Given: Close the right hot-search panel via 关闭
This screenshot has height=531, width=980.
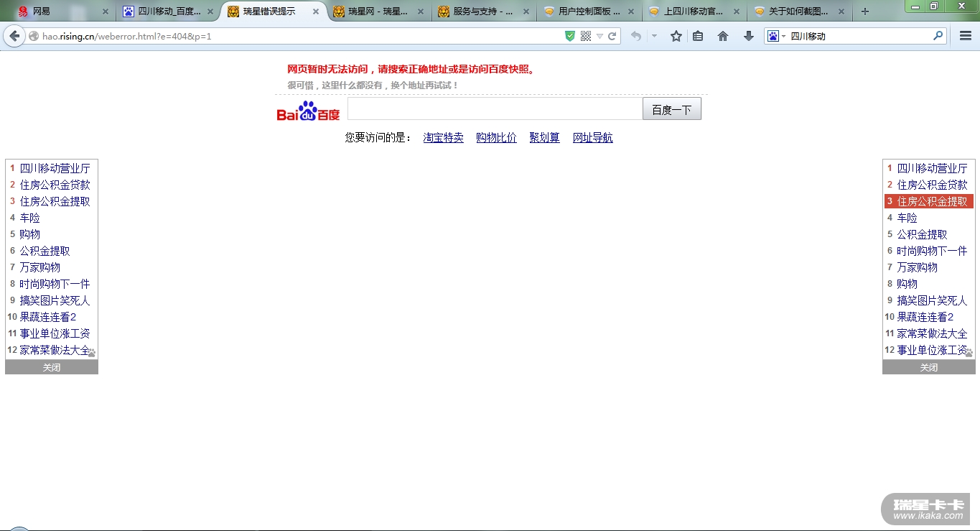Looking at the screenshot, I should click(929, 367).
